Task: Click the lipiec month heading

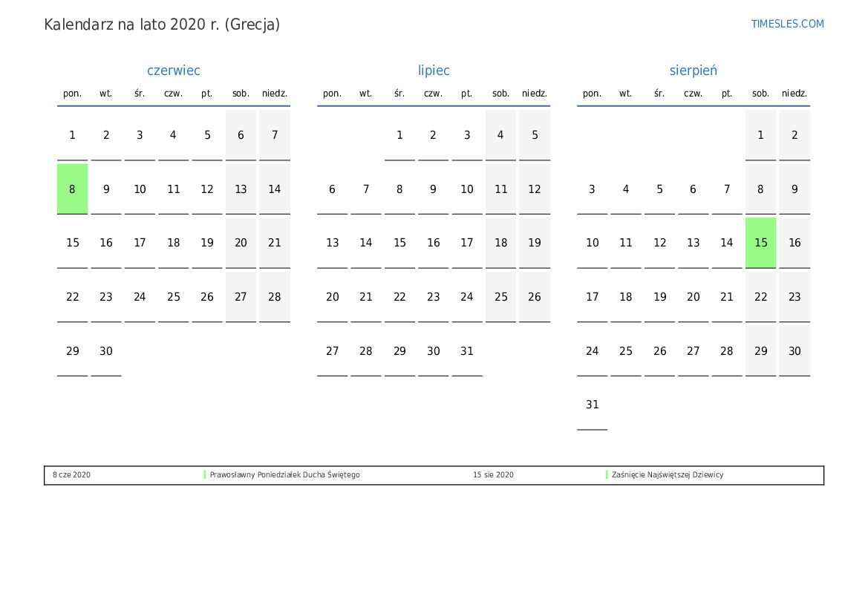Action: tap(434, 71)
